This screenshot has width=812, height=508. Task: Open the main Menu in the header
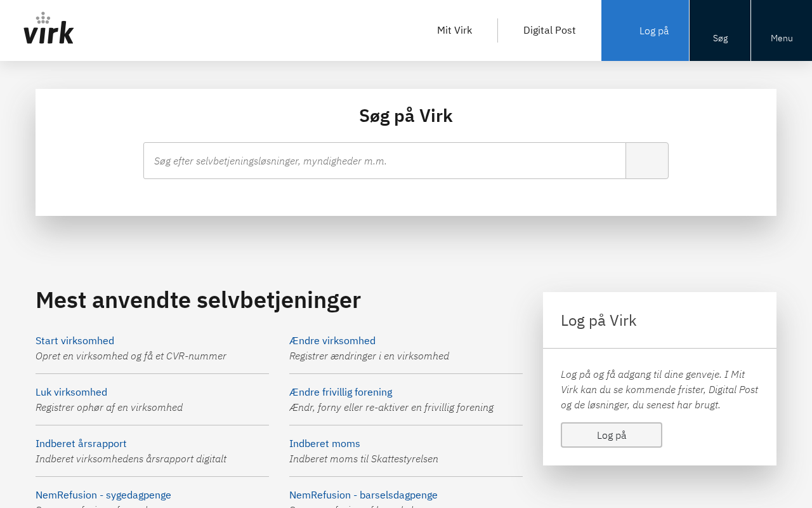tap(782, 30)
